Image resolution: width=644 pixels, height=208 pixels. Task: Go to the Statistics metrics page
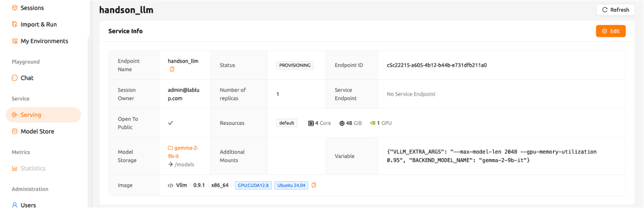33,168
